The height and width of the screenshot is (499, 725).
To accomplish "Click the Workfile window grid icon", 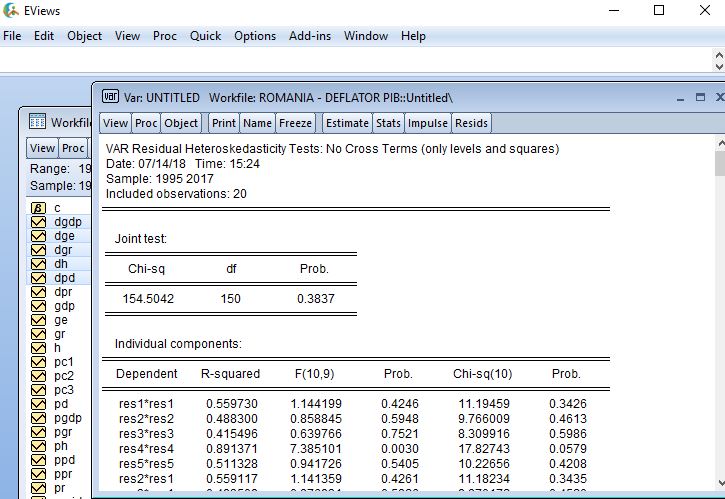I will (38, 122).
